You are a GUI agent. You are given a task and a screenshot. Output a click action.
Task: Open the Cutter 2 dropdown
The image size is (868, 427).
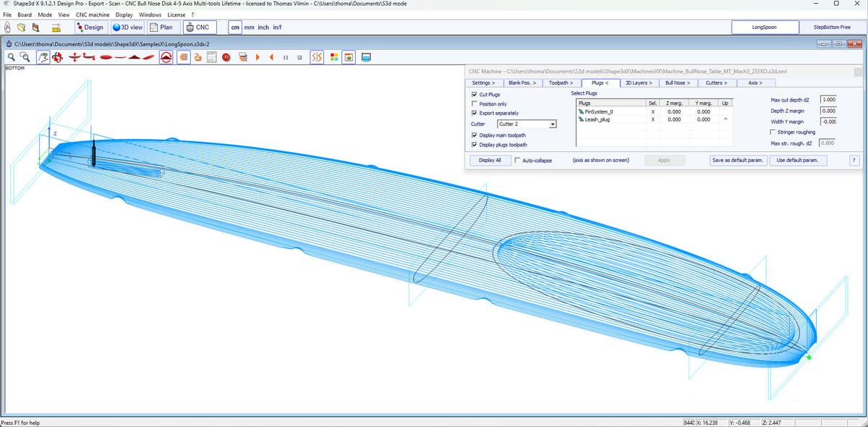point(552,124)
